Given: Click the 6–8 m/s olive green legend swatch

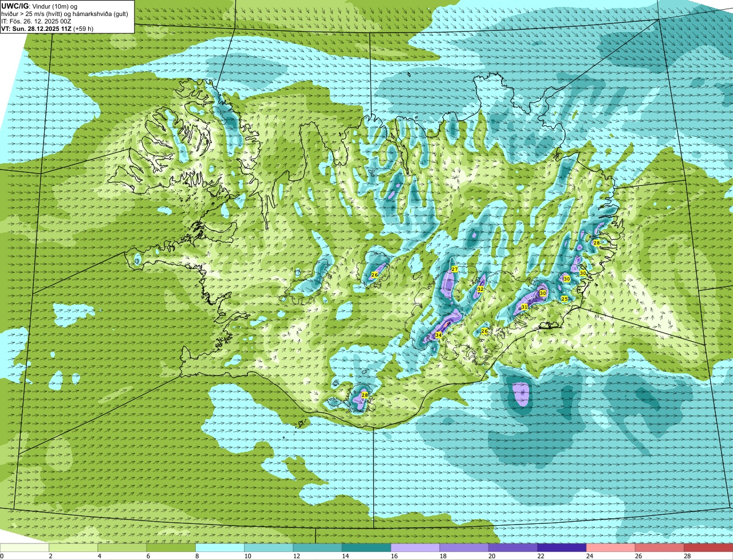Looking at the screenshot, I should point(171,548).
